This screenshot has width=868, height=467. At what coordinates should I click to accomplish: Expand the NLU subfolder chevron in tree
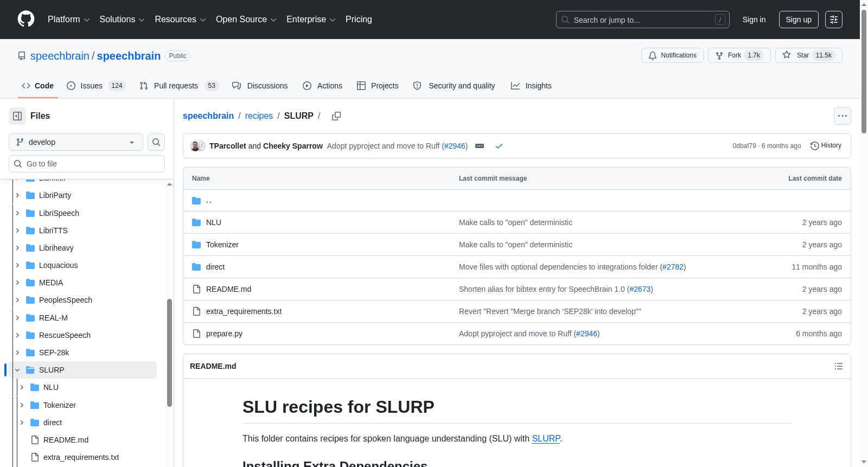tap(22, 387)
